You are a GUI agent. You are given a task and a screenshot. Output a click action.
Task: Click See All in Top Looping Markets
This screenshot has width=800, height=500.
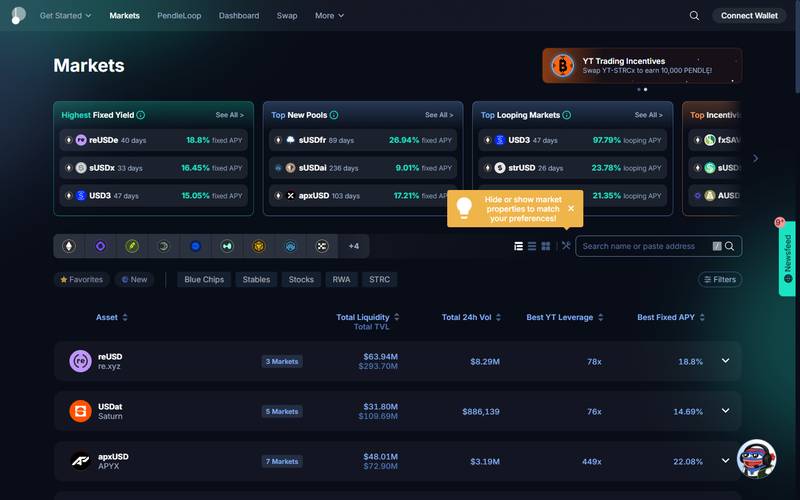(648, 115)
